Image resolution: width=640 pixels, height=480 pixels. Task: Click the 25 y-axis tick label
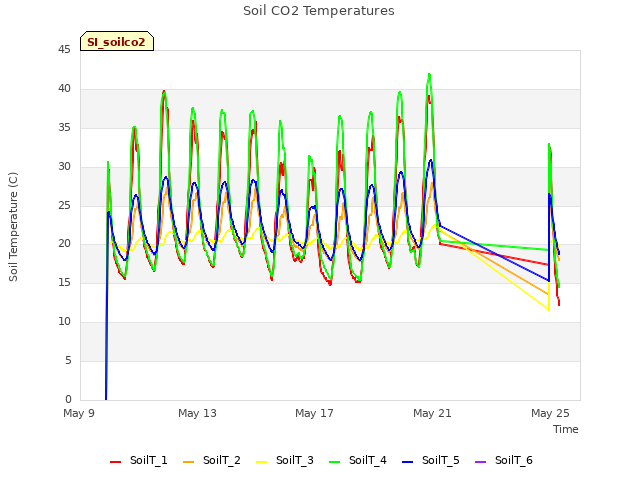point(64,205)
